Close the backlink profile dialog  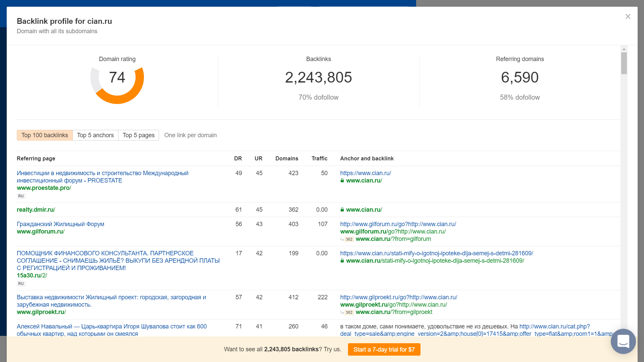(628, 16)
